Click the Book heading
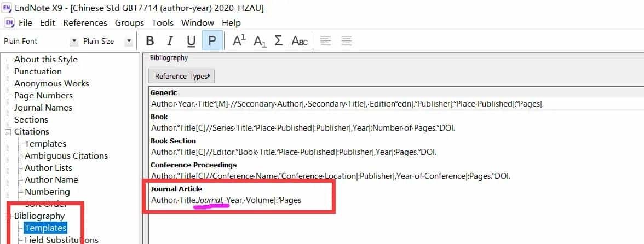The height and width of the screenshot is (244, 644). (159, 117)
